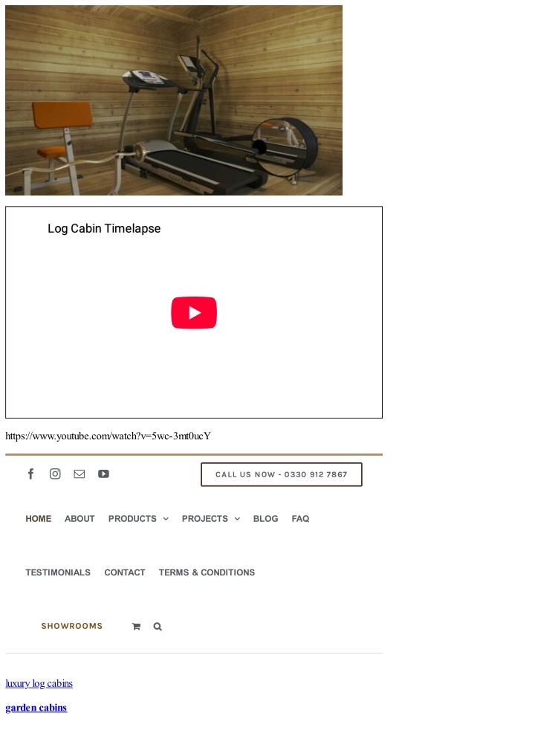Screen dimensions: 535x756
Task: Click the Call Us Now button
Action: click(x=282, y=474)
